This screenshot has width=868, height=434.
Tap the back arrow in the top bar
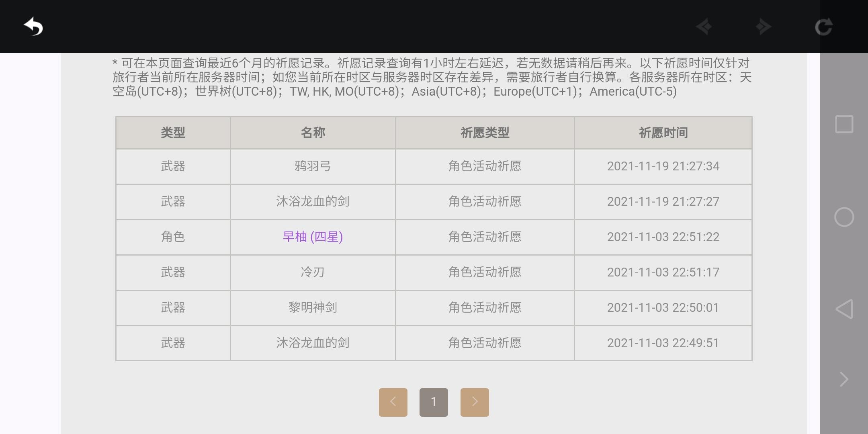33,27
